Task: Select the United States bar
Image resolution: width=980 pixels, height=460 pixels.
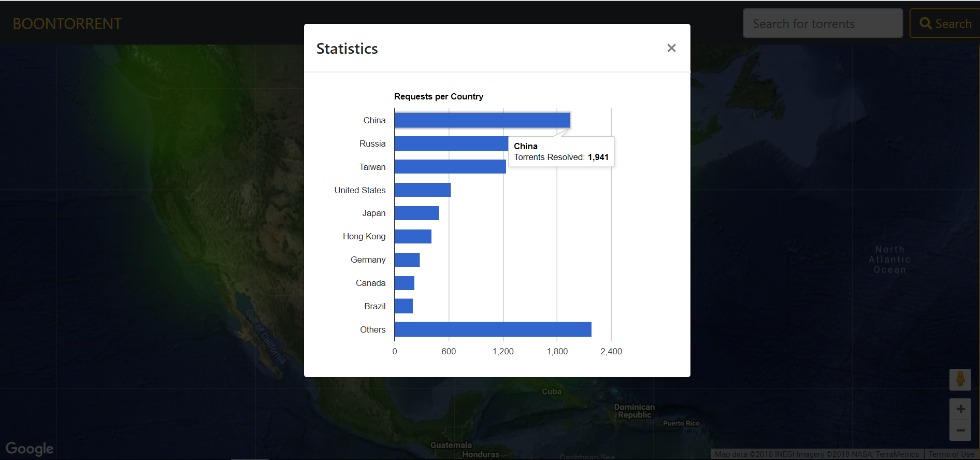Action: (423, 190)
